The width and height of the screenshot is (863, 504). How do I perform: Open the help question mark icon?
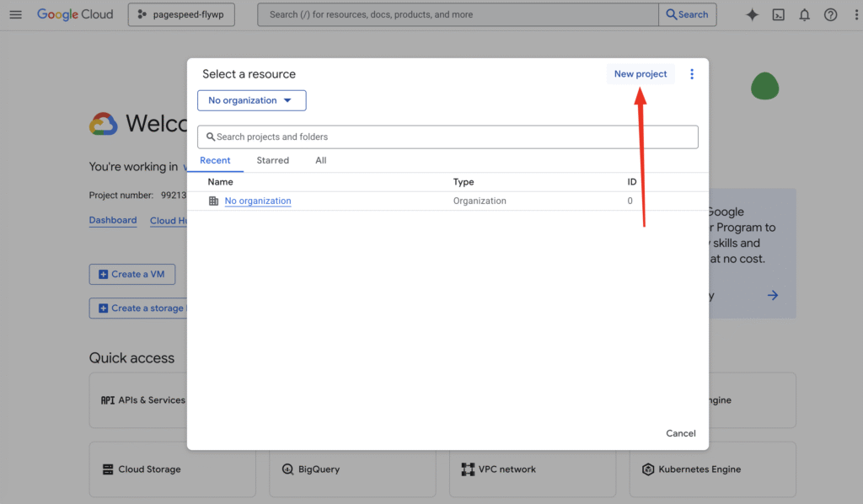pyautogui.click(x=831, y=14)
